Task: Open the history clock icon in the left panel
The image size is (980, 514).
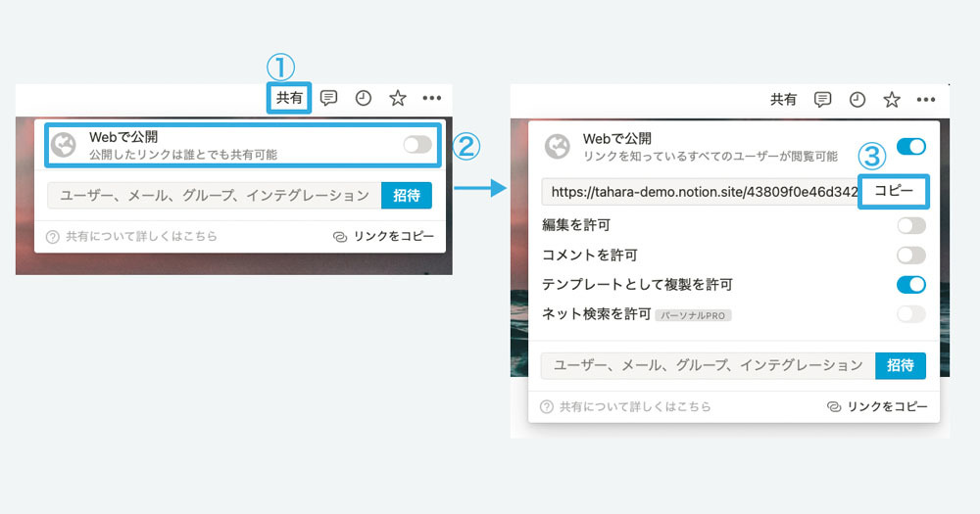Action: [x=364, y=98]
